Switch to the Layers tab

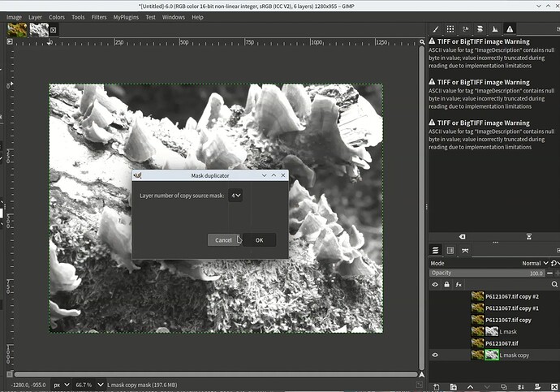435,250
